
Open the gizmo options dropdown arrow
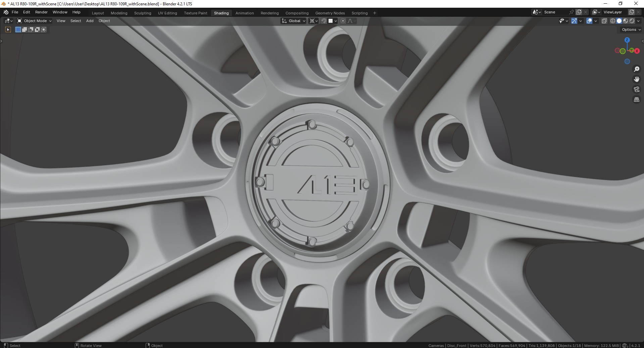tap(581, 21)
